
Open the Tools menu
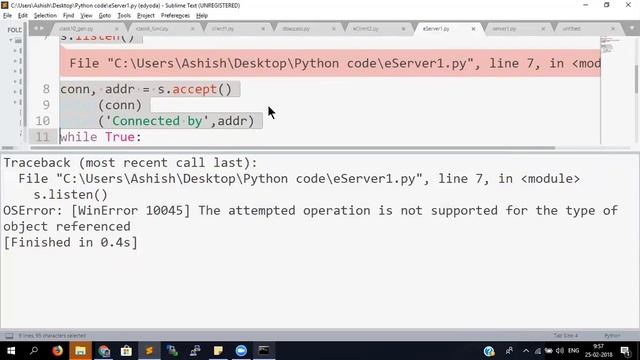coord(124,16)
